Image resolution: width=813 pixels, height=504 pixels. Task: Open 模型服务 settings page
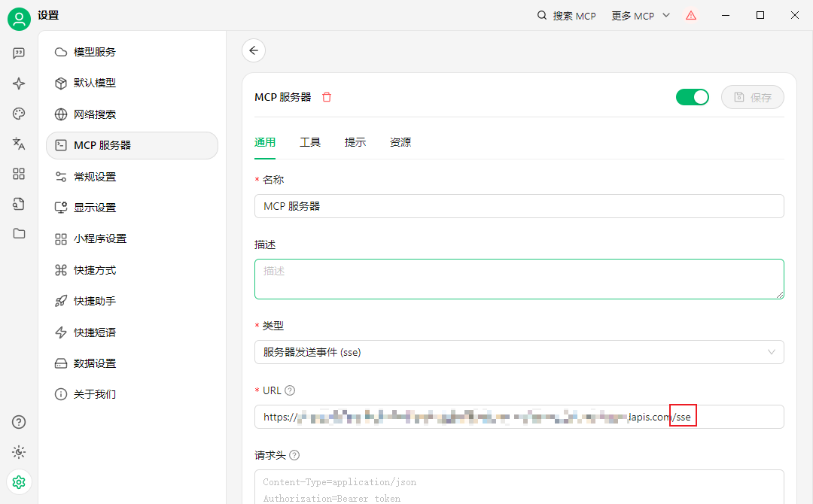(x=132, y=52)
